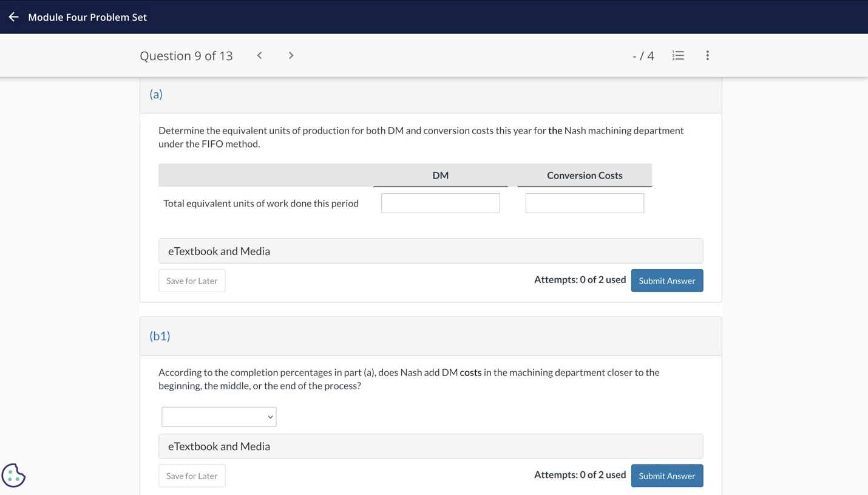Click the Conversion Costs column header
The height and width of the screenshot is (495, 868).
(x=585, y=175)
